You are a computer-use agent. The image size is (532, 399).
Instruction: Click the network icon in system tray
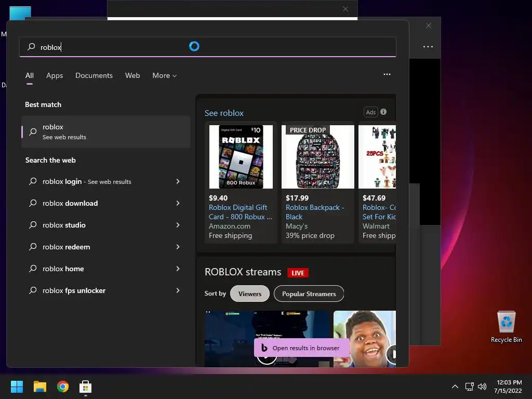coord(469,387)
